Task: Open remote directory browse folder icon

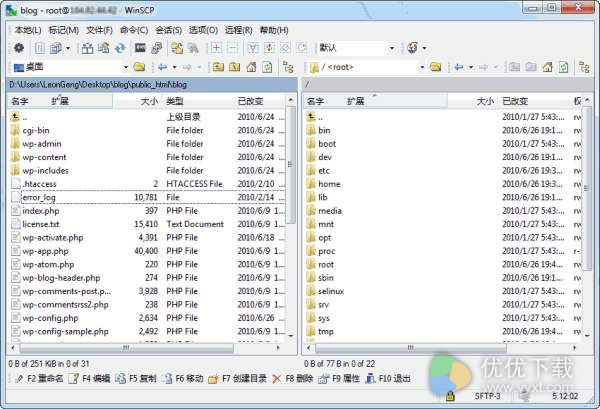Action: [x=435, y=67]
